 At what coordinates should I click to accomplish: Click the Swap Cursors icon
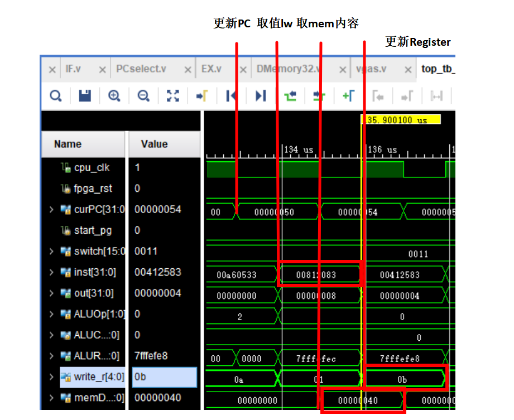tap(436, 96)
